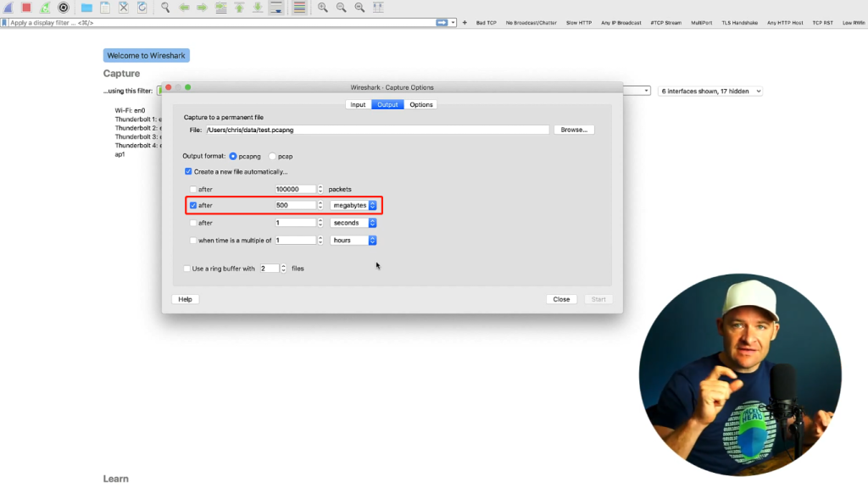Select pcap output format radio button
The height and width of the screenshot is (488, 868).
(272, 157)
